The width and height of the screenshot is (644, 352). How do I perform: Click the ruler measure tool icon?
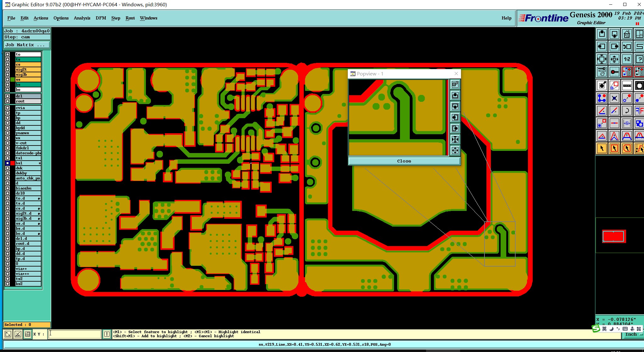click(627, 85)
